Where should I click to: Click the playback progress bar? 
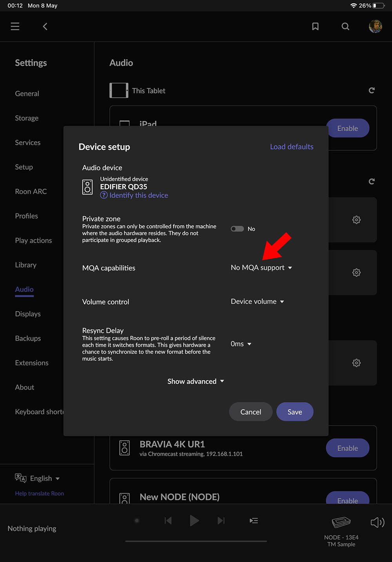[196, 541]
